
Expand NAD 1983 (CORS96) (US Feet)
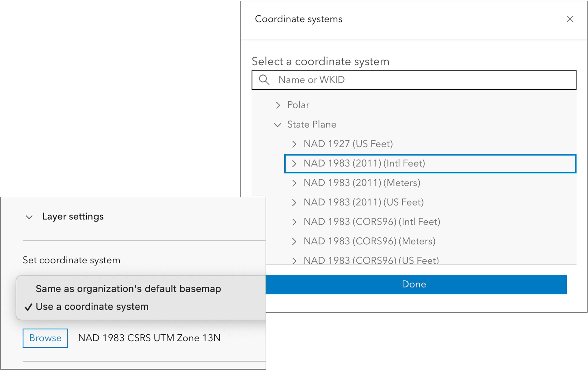pyautogui.click(x=294, y=260)
